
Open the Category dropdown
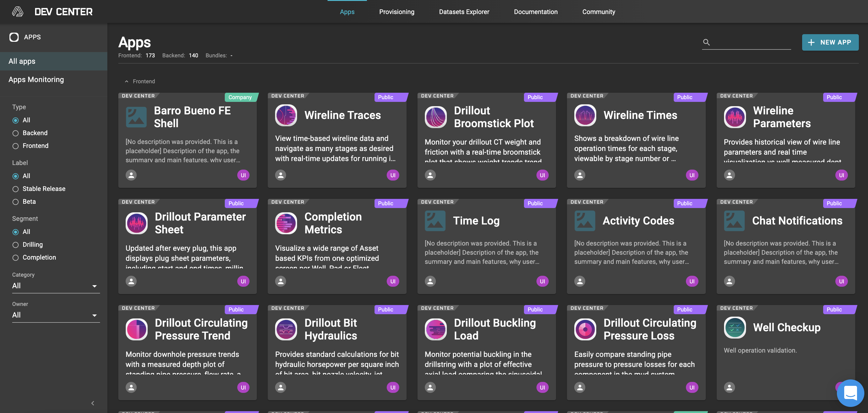coord(56,286)
